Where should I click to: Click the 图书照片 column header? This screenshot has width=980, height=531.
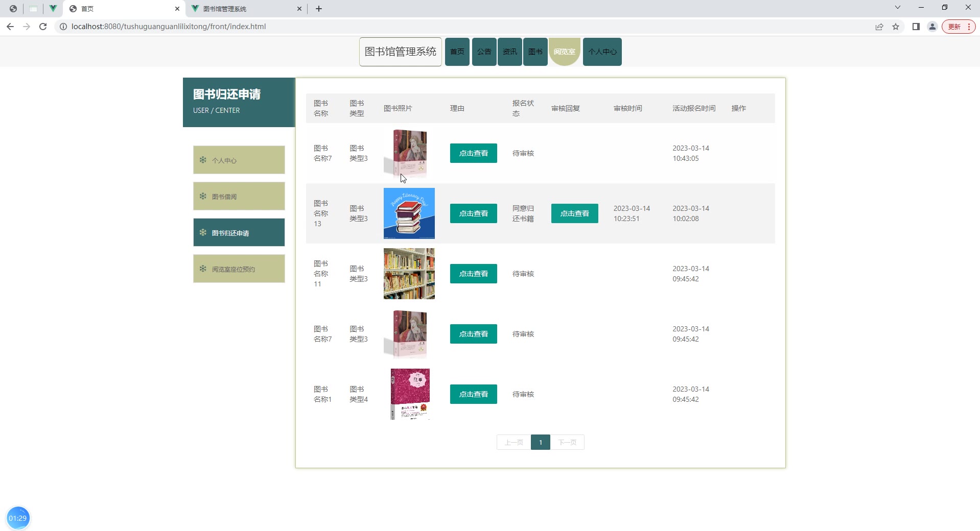[398, 108]
